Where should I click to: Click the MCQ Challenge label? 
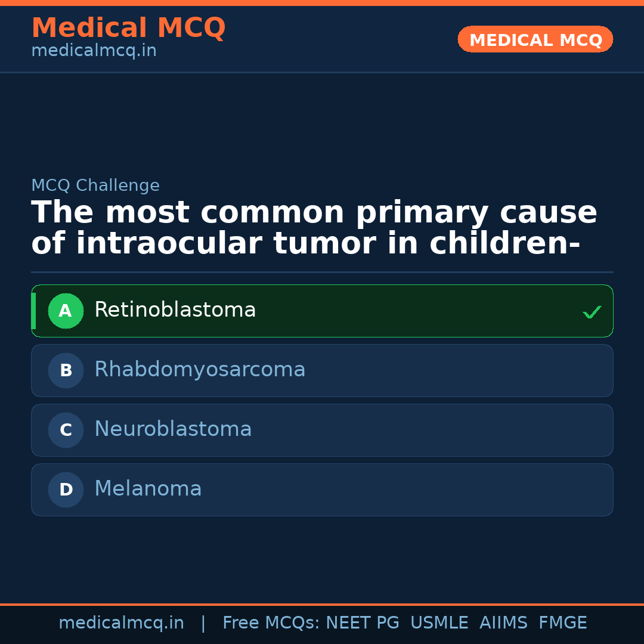95,185
